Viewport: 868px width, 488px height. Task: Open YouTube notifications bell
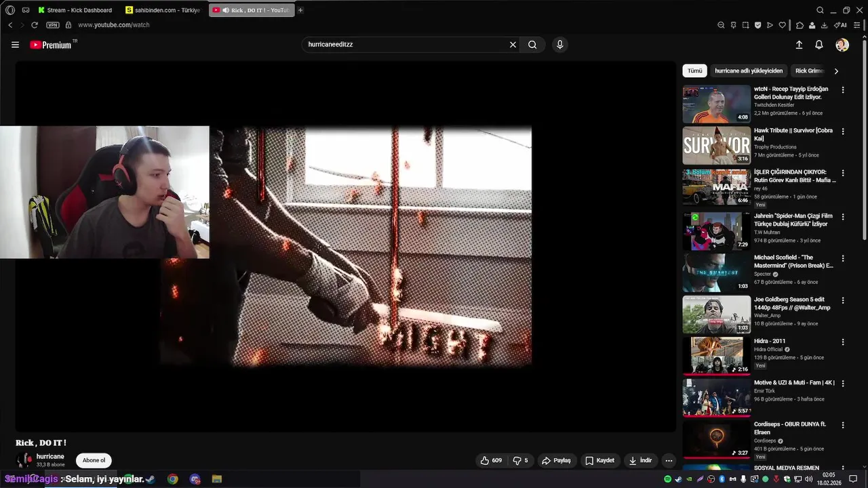pyautogui.click(x=819, y=45)
